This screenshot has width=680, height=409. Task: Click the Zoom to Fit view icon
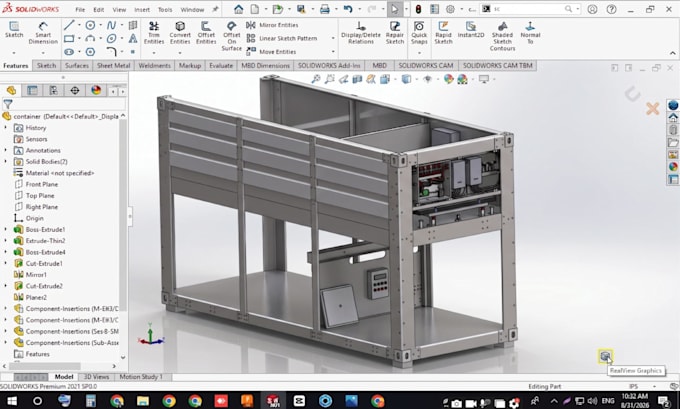pos(316,79)
